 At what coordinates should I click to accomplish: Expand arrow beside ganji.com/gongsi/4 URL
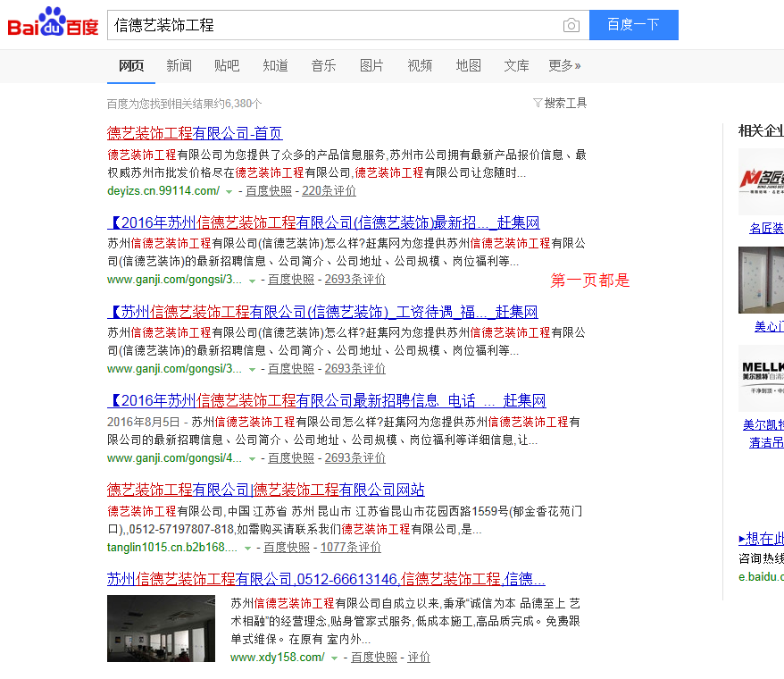(x=253, y=459)
